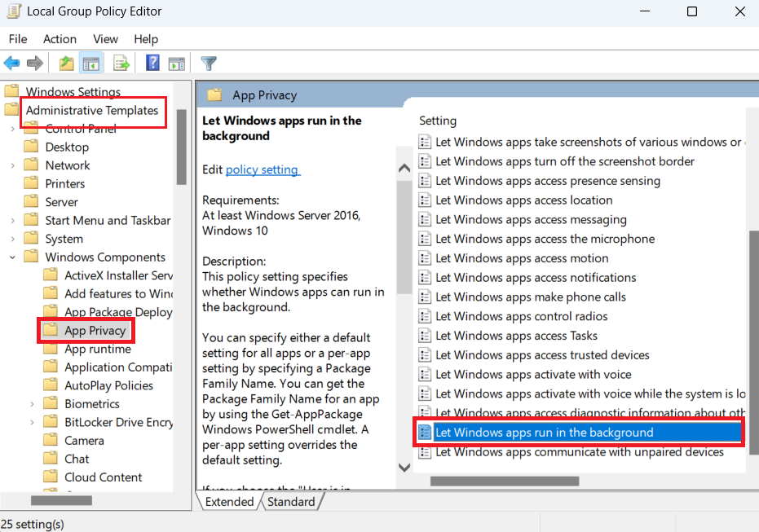The width and height of the screenshot is (759, 532).
Task: Select Windows Settings in the tree
Action: click(x=73, y=91)
